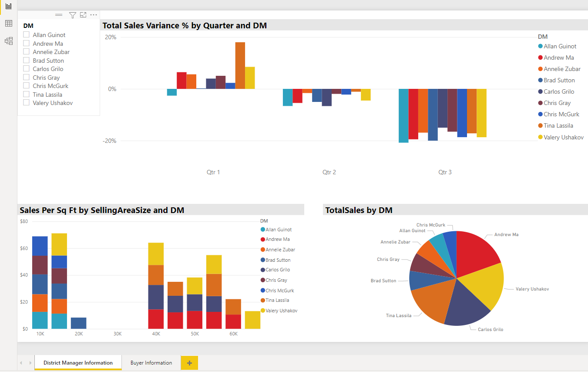Open More options menu on DM slicer
This screenshot has height=372, width=588.
pyautogui.click(x=94, y=15)
